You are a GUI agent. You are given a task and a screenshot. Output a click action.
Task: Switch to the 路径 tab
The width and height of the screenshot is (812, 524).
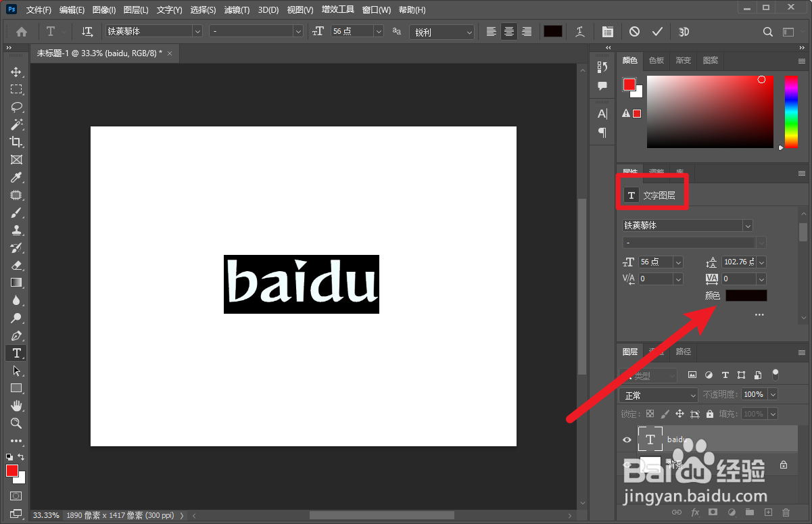pyautogui.click(x=684, y=352)
